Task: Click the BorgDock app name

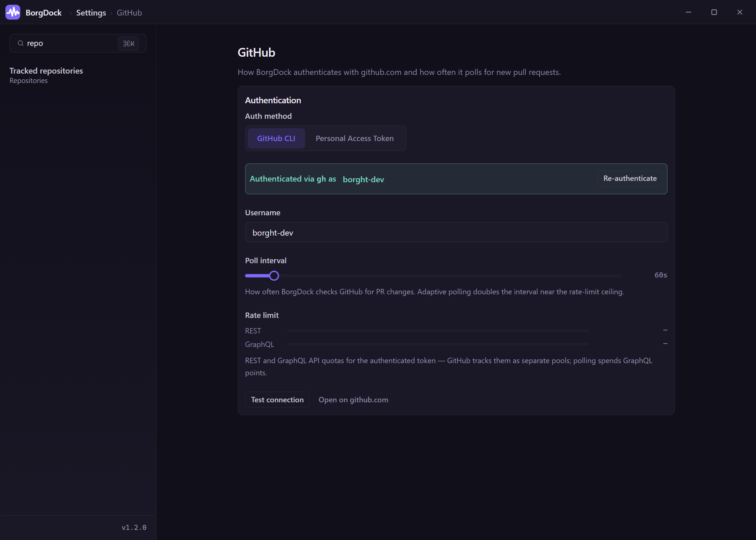Action: [44, 13]
